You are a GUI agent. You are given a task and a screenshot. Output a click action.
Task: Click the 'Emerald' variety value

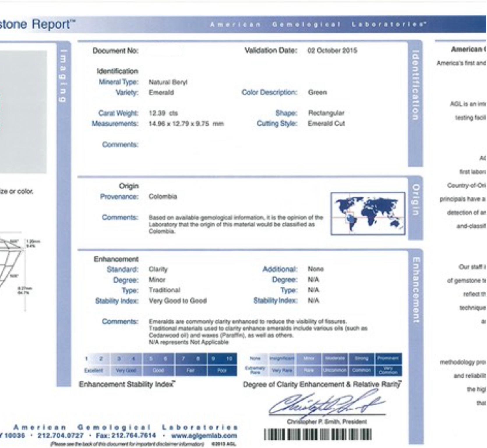pyautogui.click(x=161, y=93)
